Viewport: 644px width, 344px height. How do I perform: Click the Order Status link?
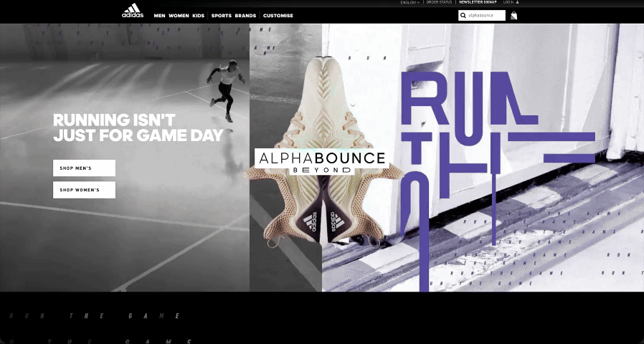[439, 2]
